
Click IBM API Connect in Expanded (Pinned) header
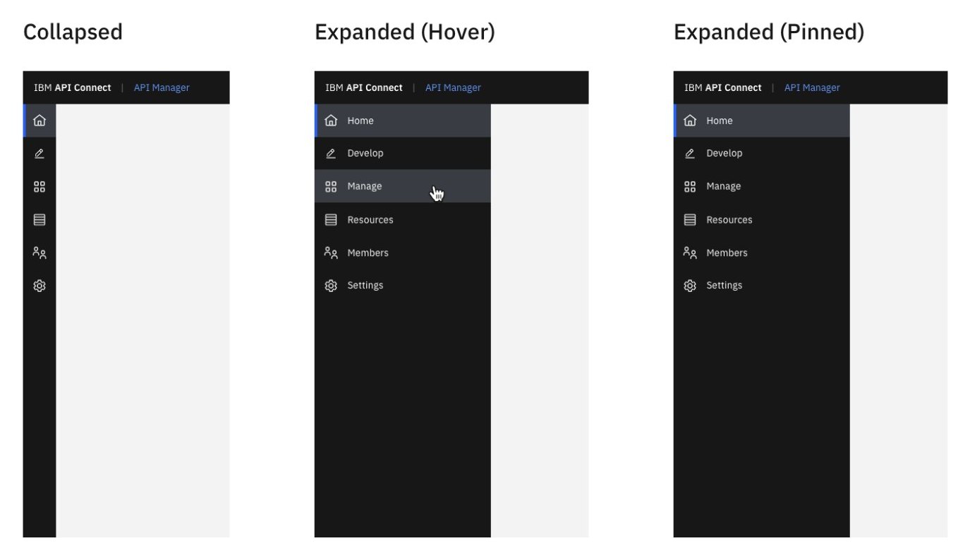pos(723,88)
